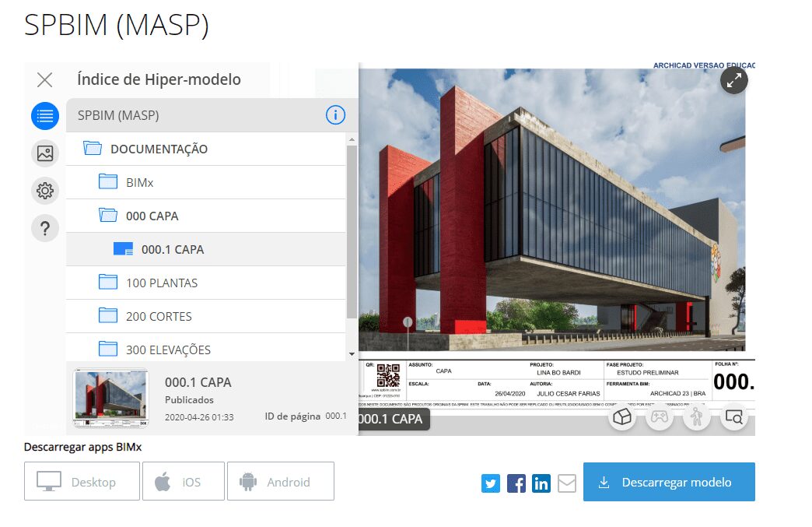This screenshot has width=812, height=527.
Task: Expand the 100 PLANTAS folder
Action: click(x=162, y=283)
